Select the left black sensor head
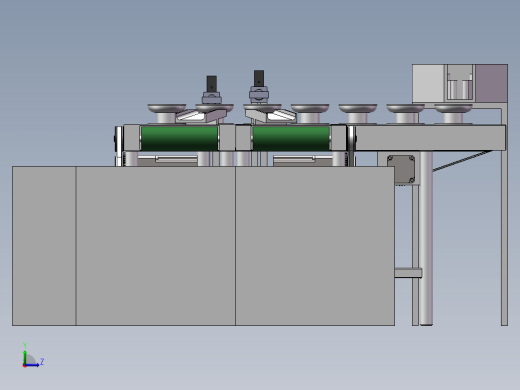Screen dimensions: 520x390 coord(212,84)
